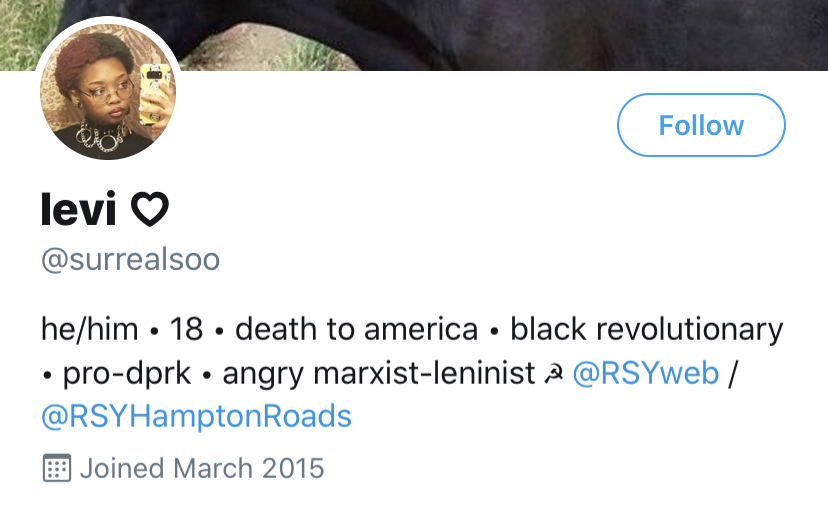Click the hammer and sickle emoji

553,374
